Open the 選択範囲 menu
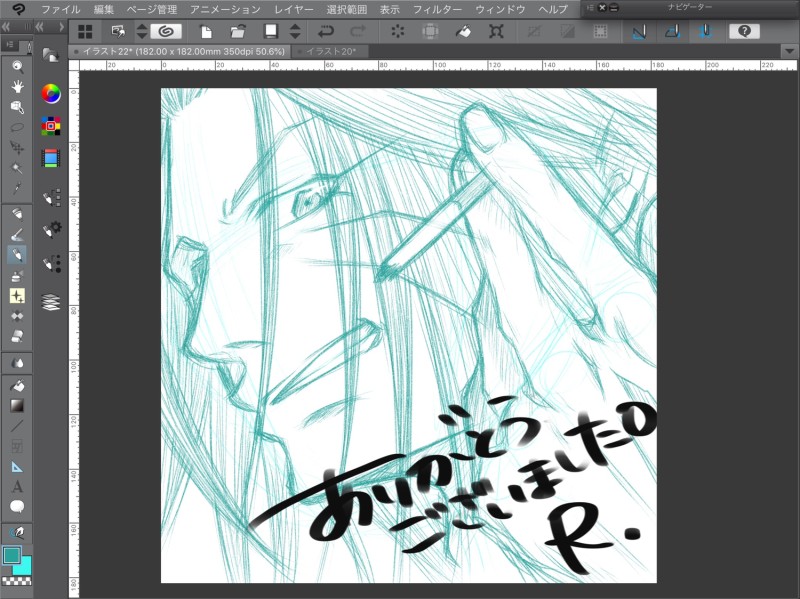800x599 pixels. (x=346, y=9)
